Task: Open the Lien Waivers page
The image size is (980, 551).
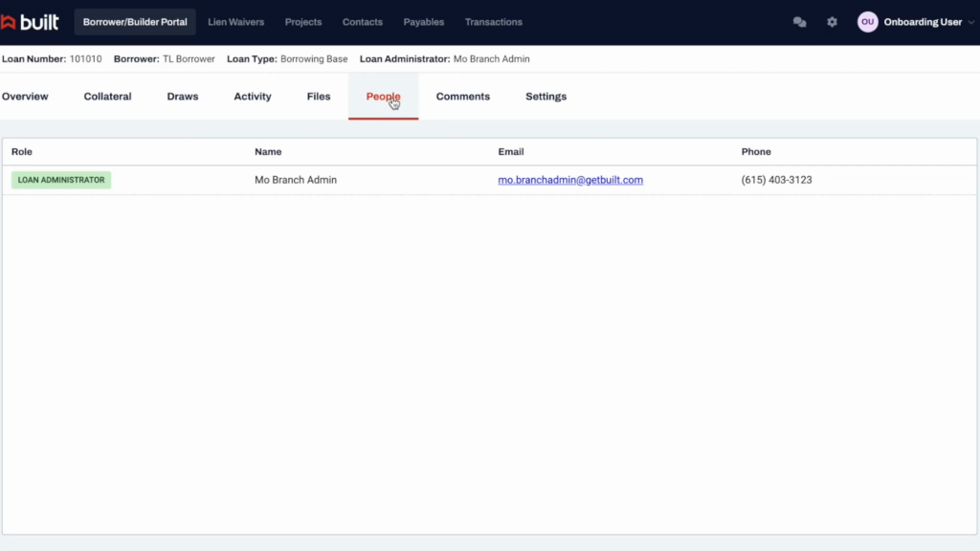Action: (235, 21)
